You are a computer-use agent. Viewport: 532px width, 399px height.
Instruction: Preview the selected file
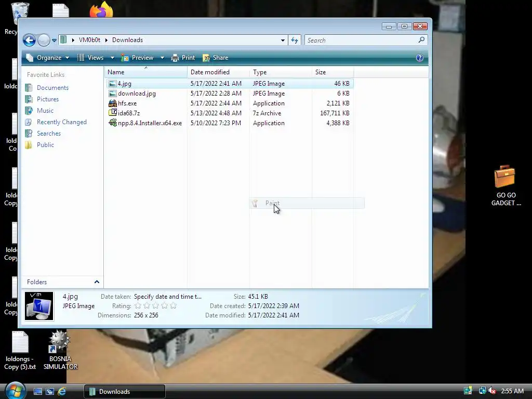click(138, 58)
